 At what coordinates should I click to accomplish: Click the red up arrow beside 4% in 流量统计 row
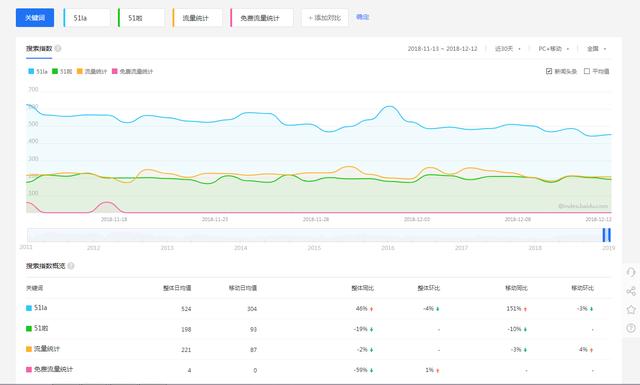(591, 350)
